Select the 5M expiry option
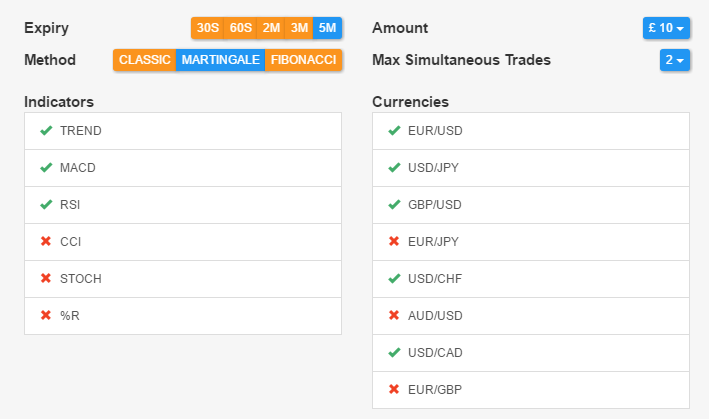This screenshot has width=709, height=419. 327,28
